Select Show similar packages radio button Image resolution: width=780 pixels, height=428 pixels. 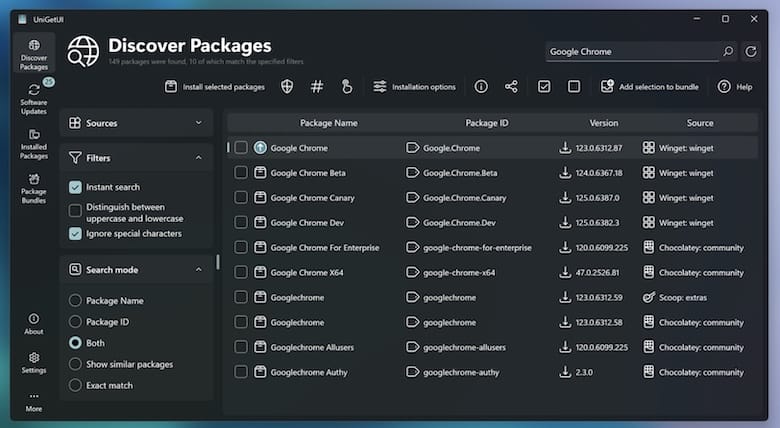(x=75, y=364)
